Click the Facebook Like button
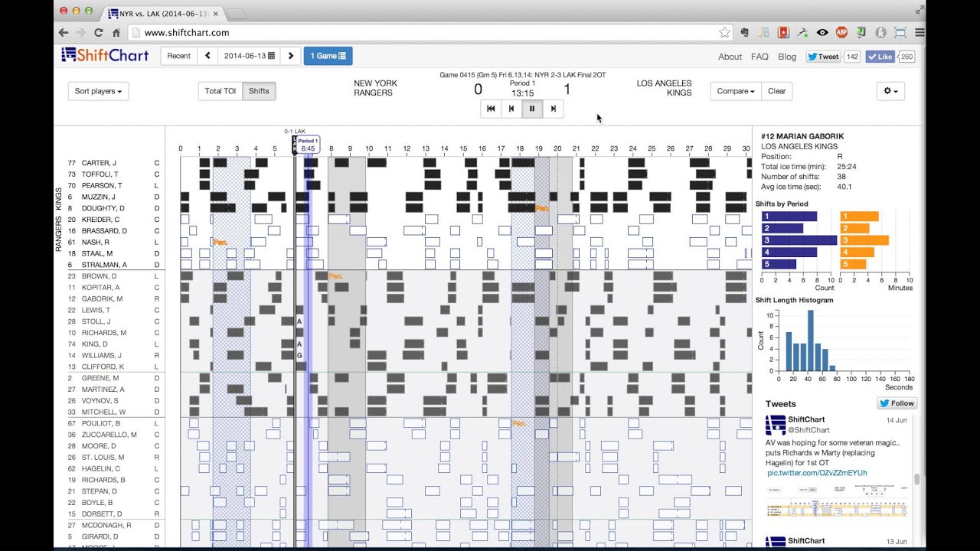Image resolution: width=980 pixels, height=551 pixels. point(880,57)
